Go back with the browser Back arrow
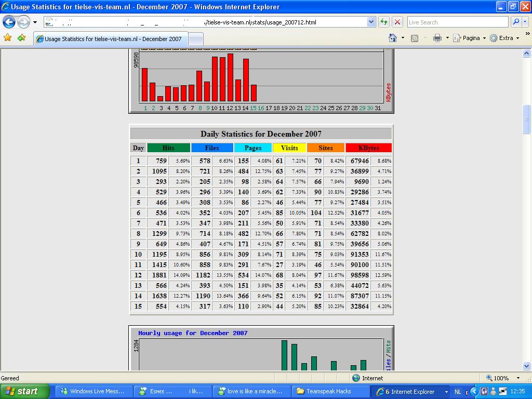The width and height of the screenshot is (532, 399). 9,22
